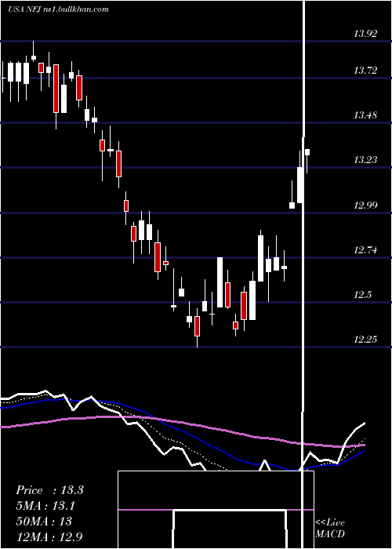Click the 13.72 price axis label
The width and height of the screenshot is (392, 549).
click(365, 71)
